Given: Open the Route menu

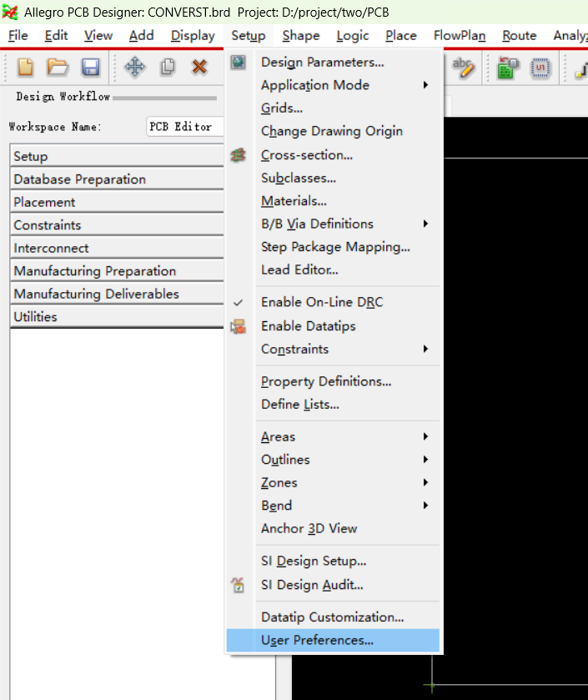Looking at the screenshot, I should pyautogui.click(x=520, y=35).
